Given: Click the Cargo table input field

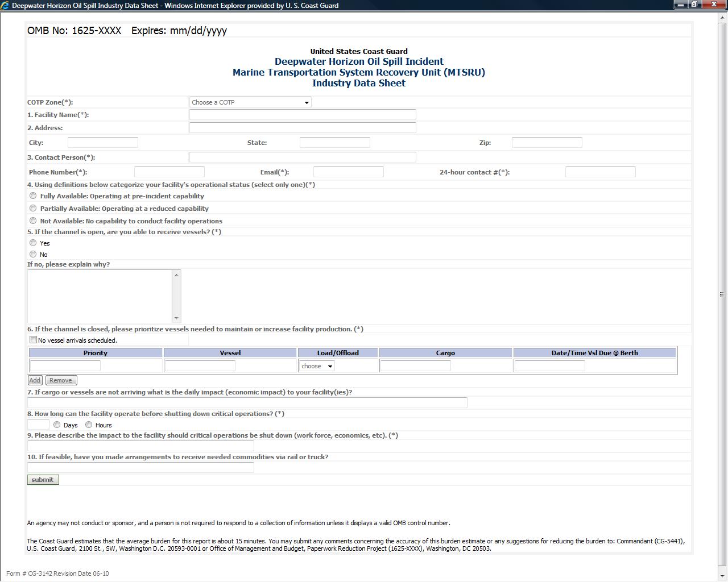Looking at the screenshot, I should pyautogui.click(x=416, y=366).
